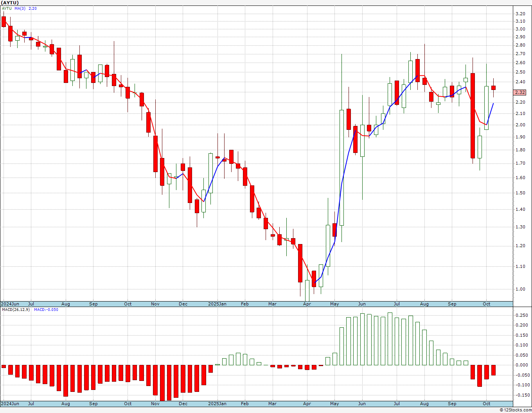Click the 0.100 MACD axis label
The image size is (532, 413).
(521, 345)
